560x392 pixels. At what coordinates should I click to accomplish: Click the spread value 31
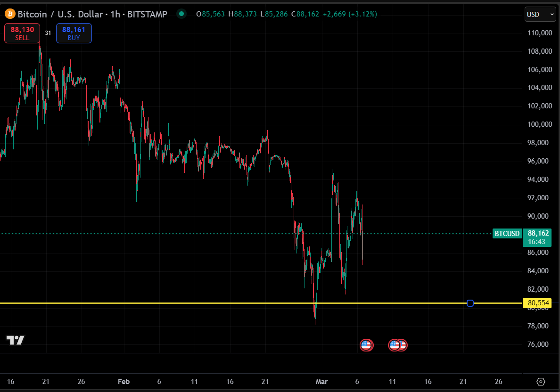click(48, 33)
